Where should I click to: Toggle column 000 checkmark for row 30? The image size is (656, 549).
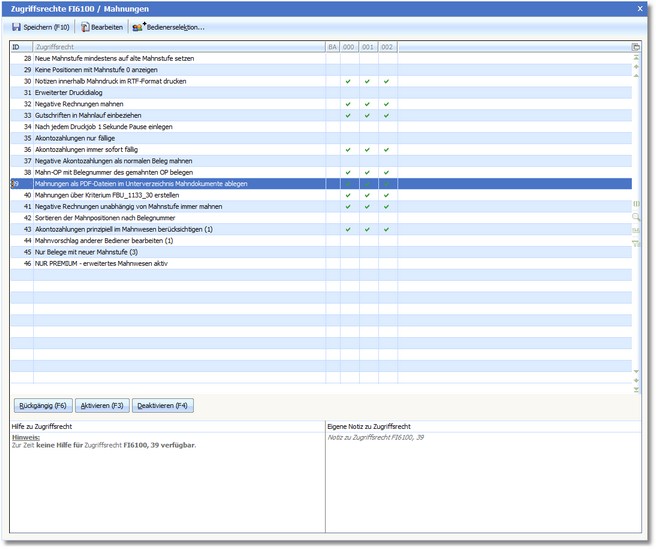point(348,81)
